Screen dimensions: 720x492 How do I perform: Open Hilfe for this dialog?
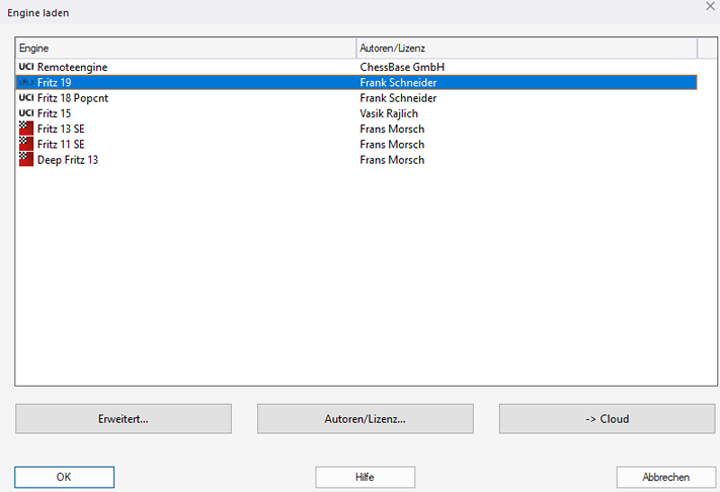[x=365, y=477]
